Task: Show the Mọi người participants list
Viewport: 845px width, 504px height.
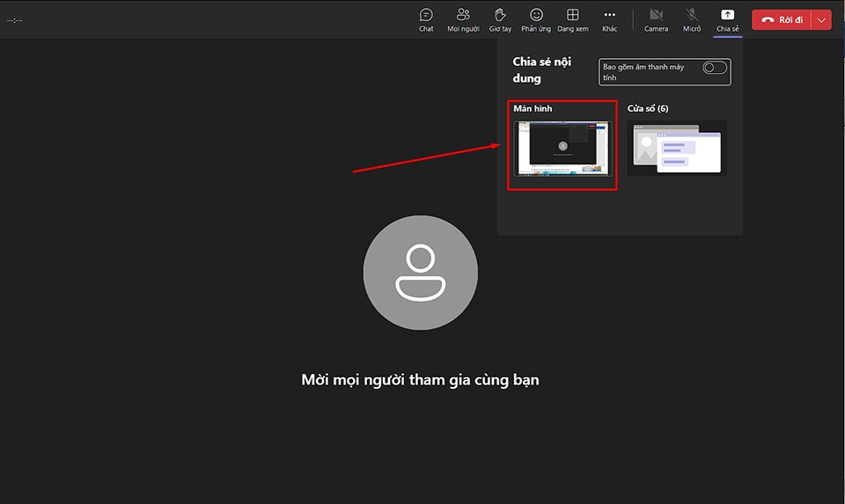Action: click(x=463, y=20)
